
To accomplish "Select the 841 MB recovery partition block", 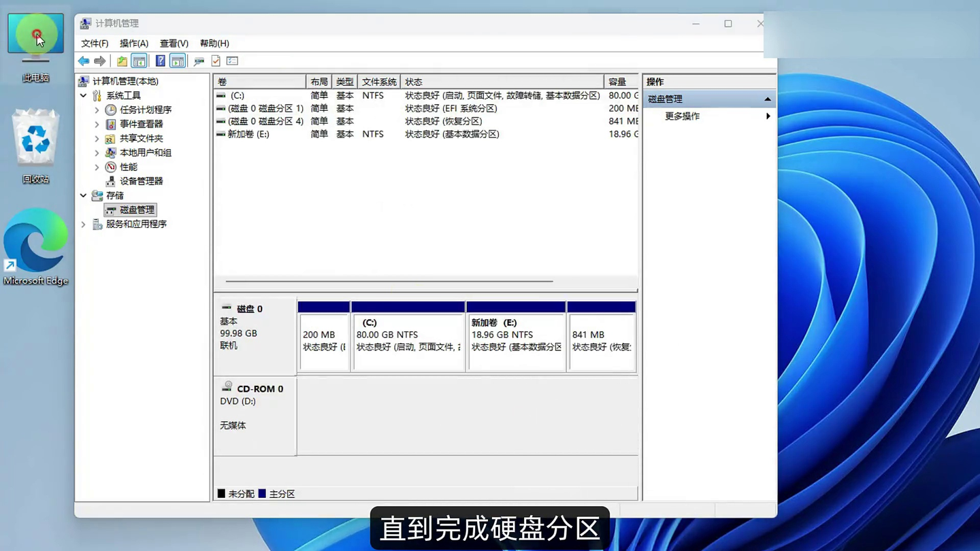I will [x=602, y=336].
